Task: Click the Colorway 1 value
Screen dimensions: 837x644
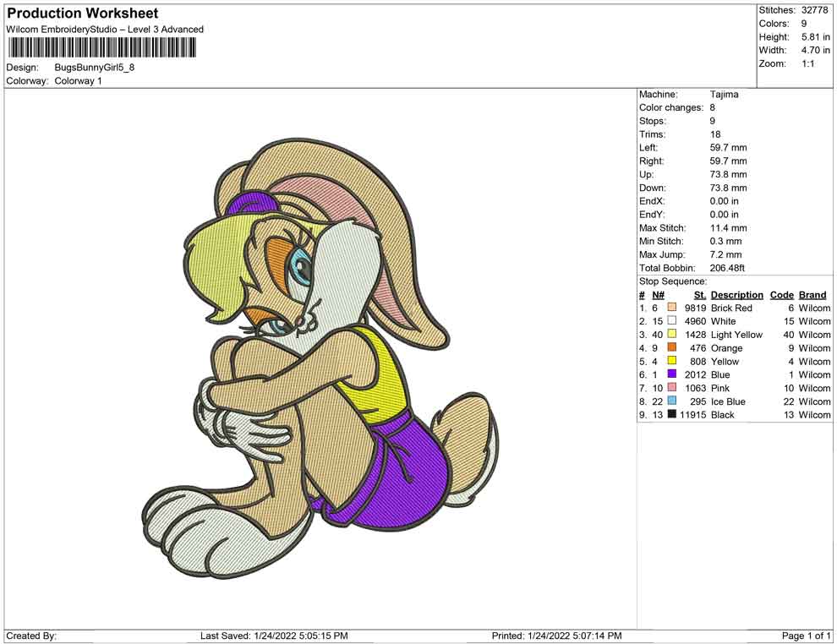Action: pos(78,81)
